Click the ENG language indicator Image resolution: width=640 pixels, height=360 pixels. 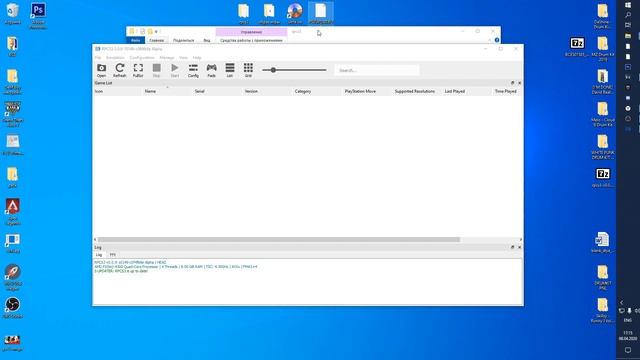tap(628, 320)
